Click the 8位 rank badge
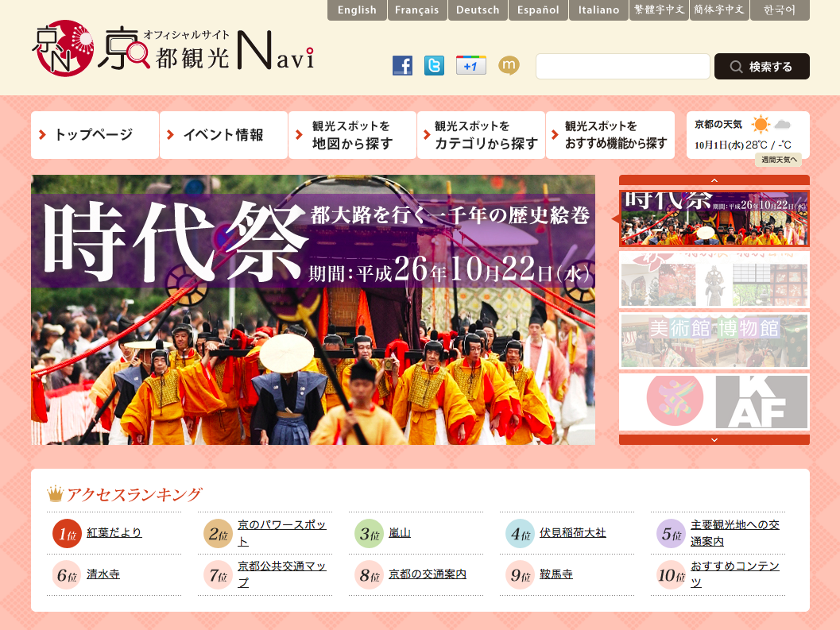The image size is (840, 630). click(369, 575)
